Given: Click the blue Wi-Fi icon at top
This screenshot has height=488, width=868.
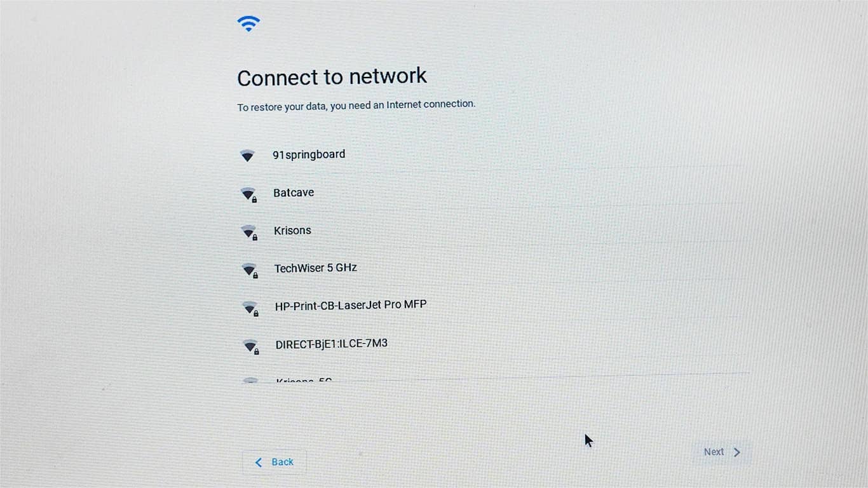Looking at the screenshot, I should (x=248, y=24).
